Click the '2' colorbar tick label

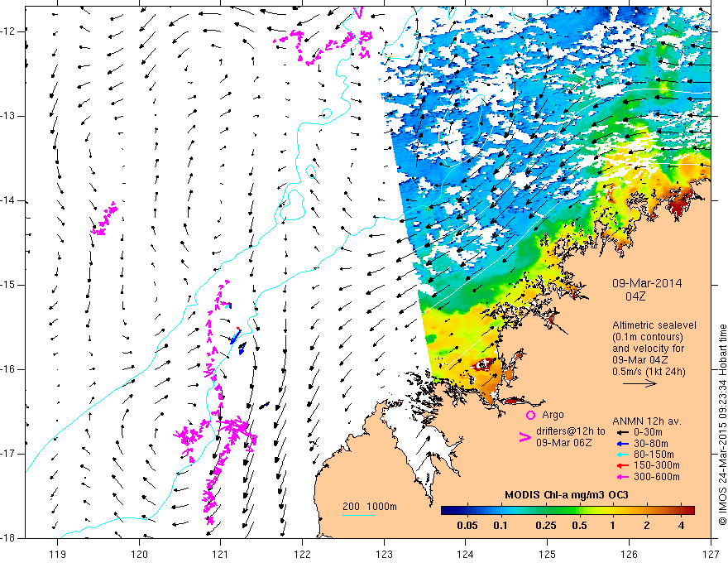647,526
